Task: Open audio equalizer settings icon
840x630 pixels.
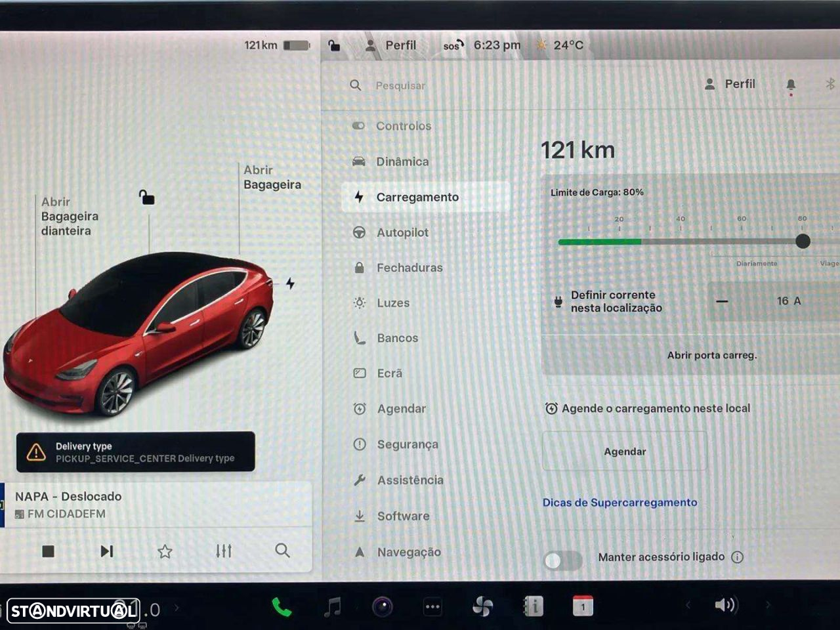Action: 224,551
